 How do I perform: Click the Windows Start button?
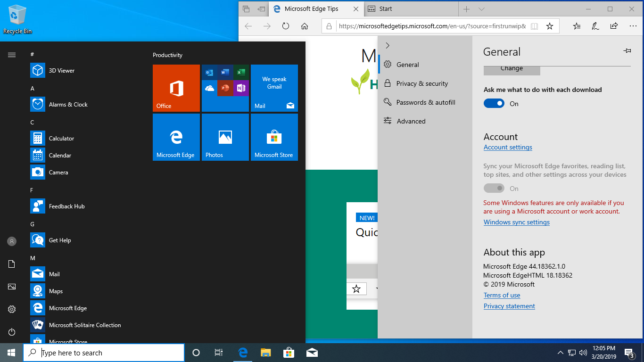click(11, 353)
